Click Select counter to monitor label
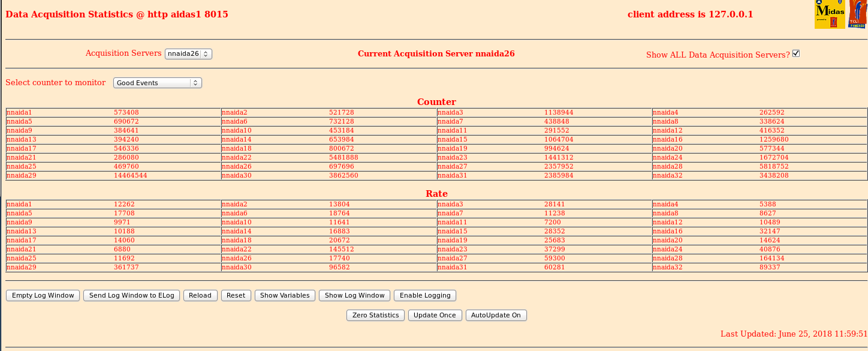 click(56, 83)
